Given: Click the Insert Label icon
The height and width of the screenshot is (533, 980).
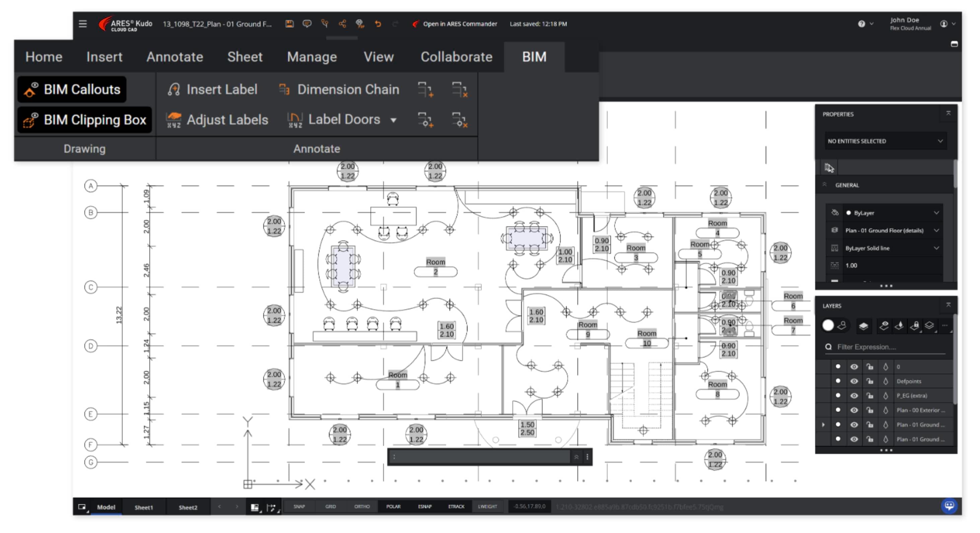Looking at the screenshot, I should pos(173,89).
